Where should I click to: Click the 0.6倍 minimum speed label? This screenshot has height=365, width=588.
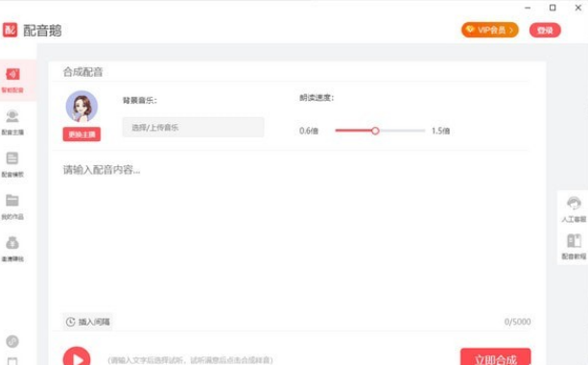coord(309,131)
